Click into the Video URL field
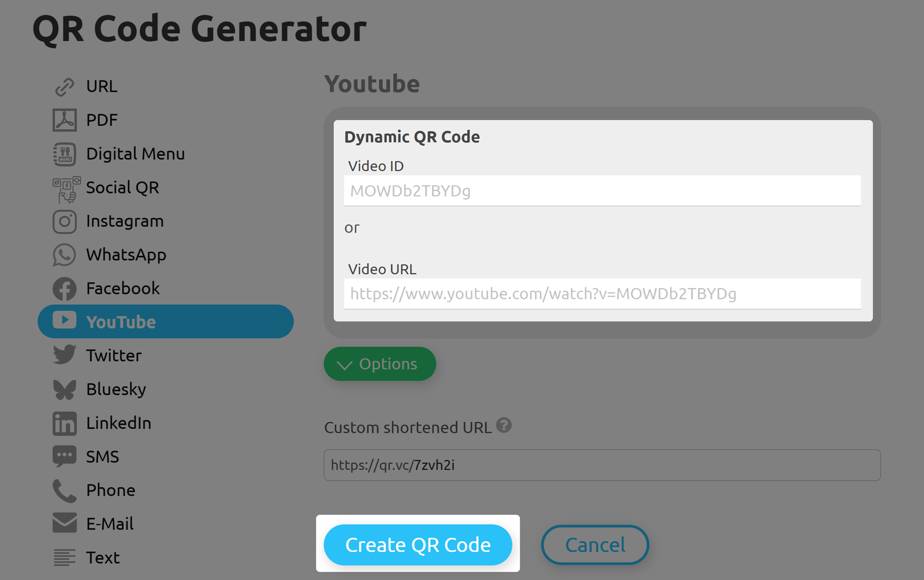The width and height of the screenshot is (924, 580). click(x=602, y=294)
